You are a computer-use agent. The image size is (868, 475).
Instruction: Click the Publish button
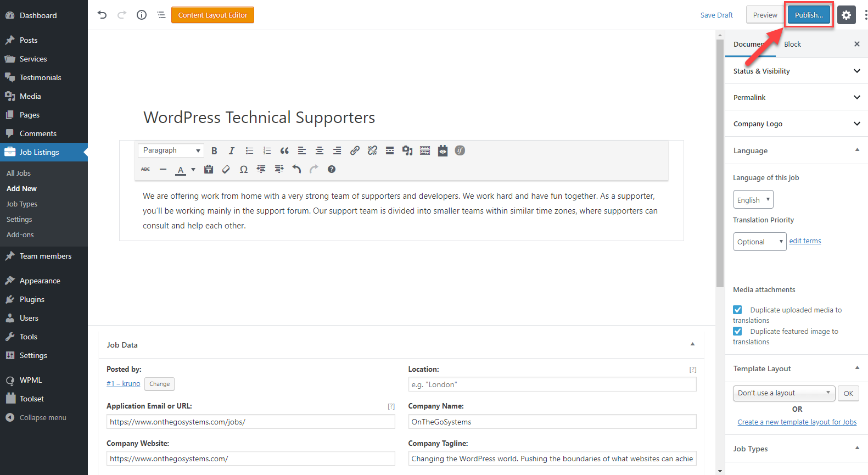pos(809,15)
